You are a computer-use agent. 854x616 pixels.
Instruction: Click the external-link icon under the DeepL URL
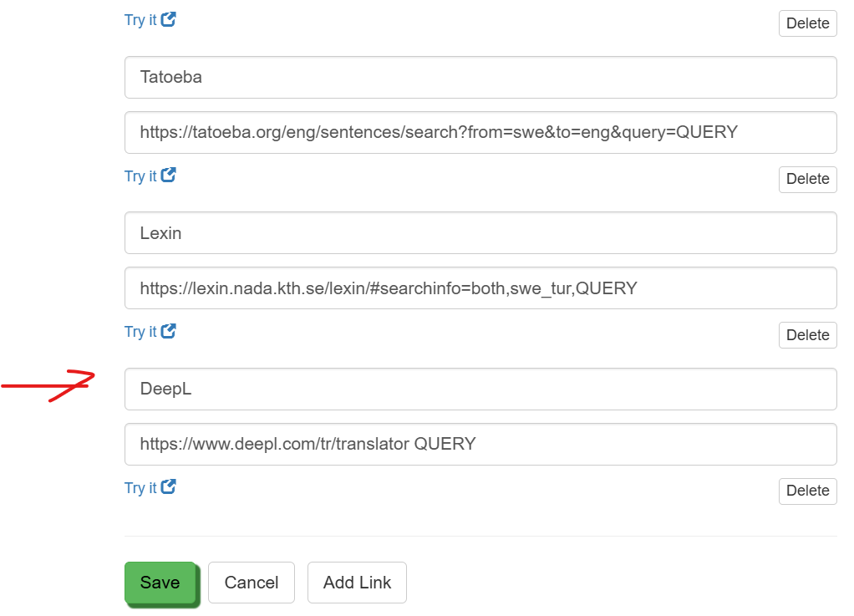[169, 487]
